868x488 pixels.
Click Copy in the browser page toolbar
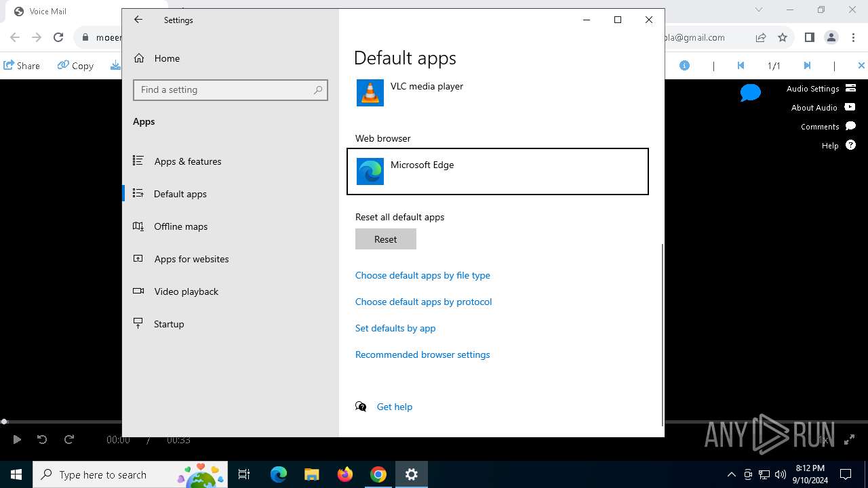75,66
